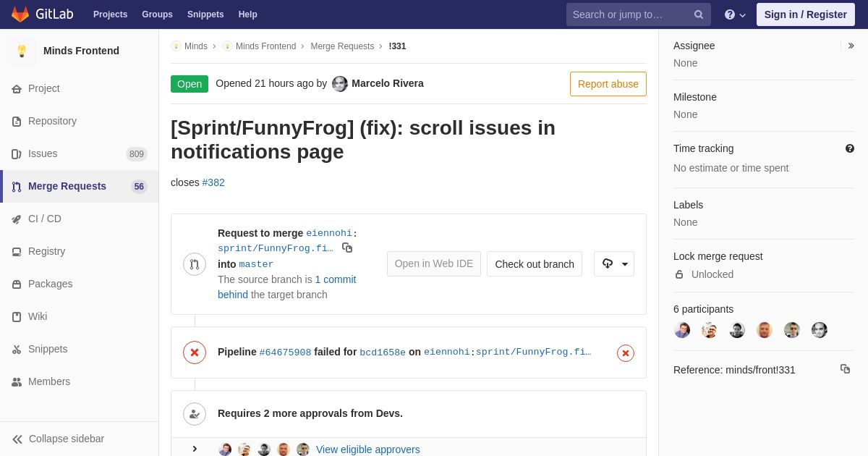Focus the Search or jump to field
868x456 pixels.
pyautogui.click(x=638, y=14)
